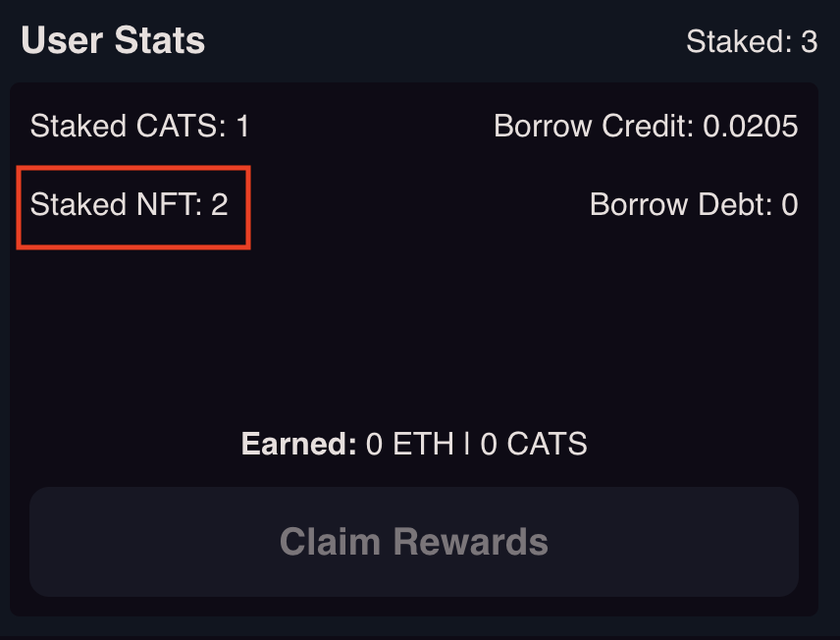
Task: Select the 0 CATS earned amount
Action: [533, 445]
